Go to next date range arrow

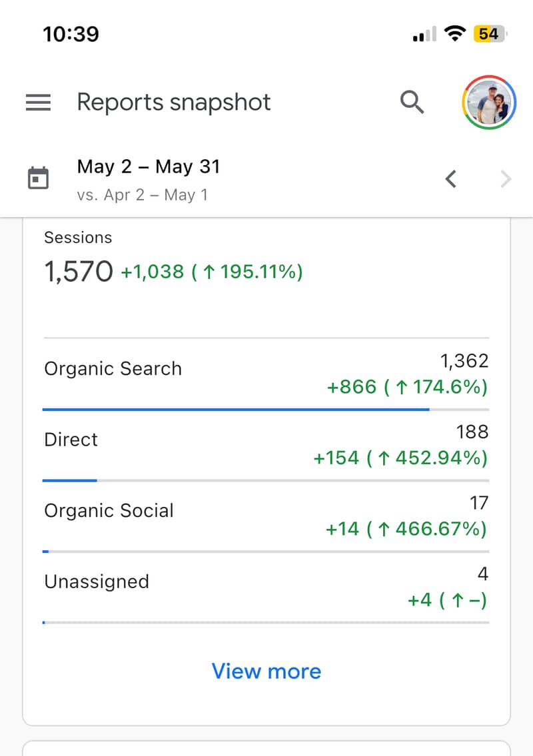point(506,179)
